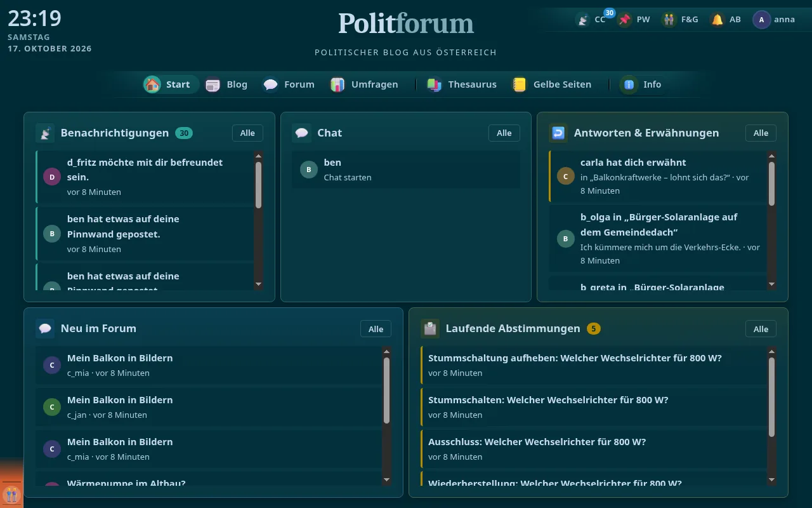Show all Laufende Abstimmungen via Alle
812x508 pixels.
click(761, 329)
